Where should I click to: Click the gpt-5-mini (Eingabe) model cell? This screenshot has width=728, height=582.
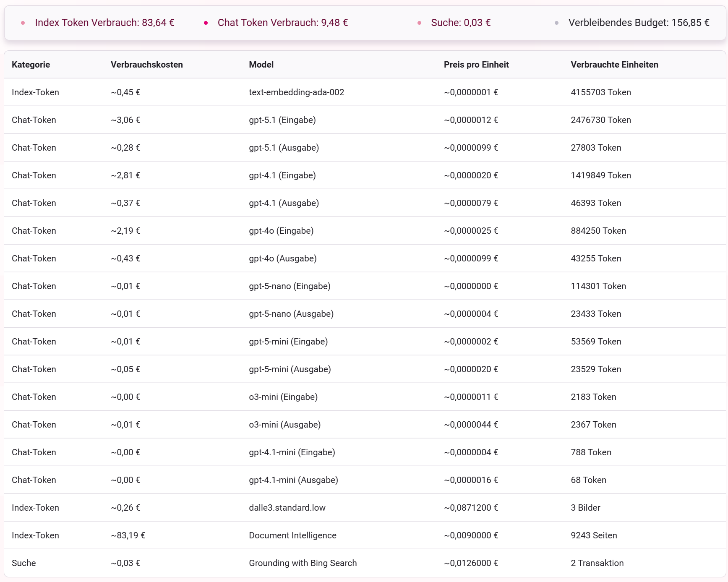288,342
